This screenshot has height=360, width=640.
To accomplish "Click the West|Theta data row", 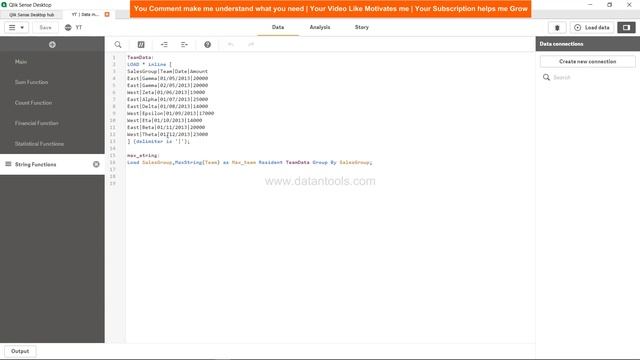I will 167,134.
